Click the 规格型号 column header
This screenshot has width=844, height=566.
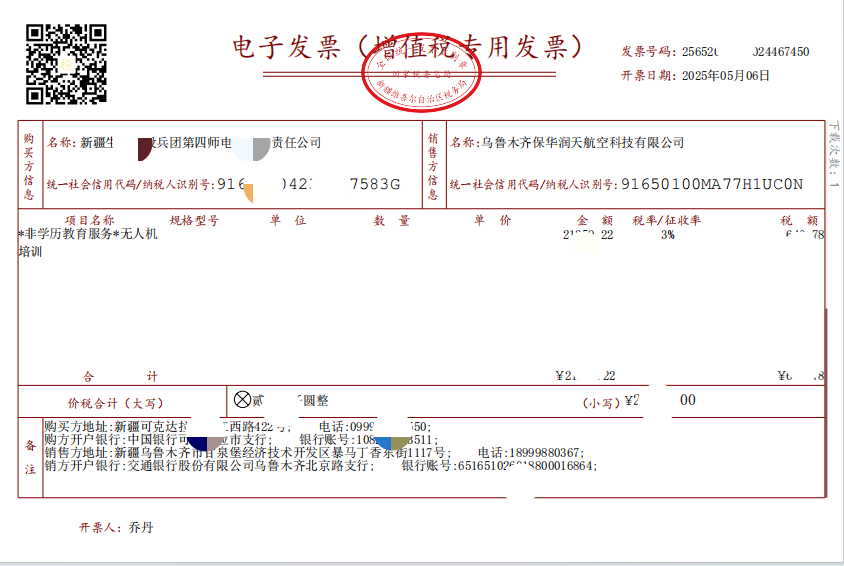(194, 220)
